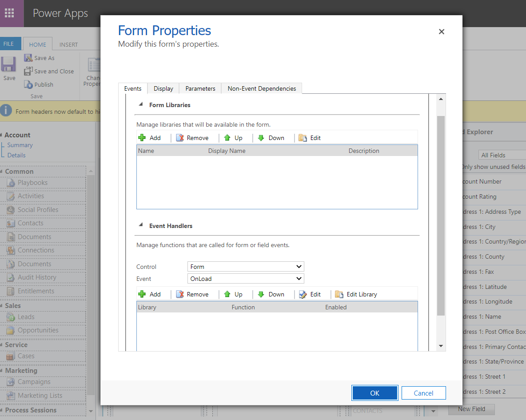Open Edit Library in Event Handlers toolbar
The image size is (526, 420).
click(356, 294)
